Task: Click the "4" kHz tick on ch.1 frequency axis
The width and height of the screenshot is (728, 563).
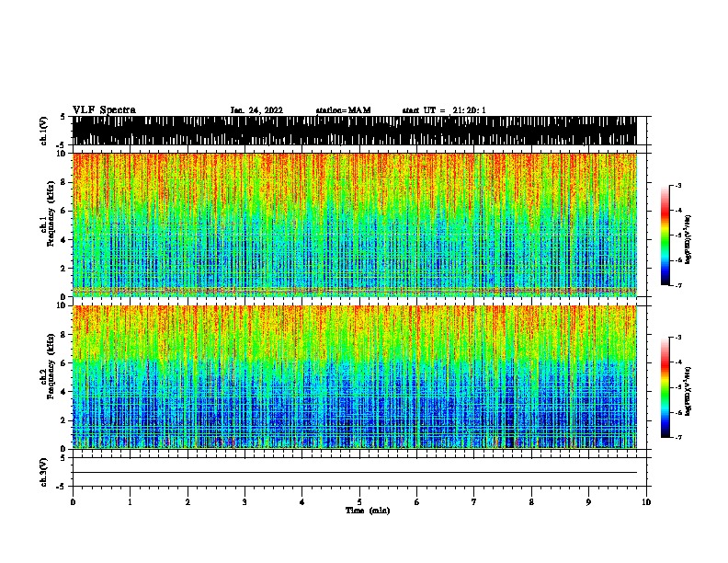Action: click(x=64, y=240)
